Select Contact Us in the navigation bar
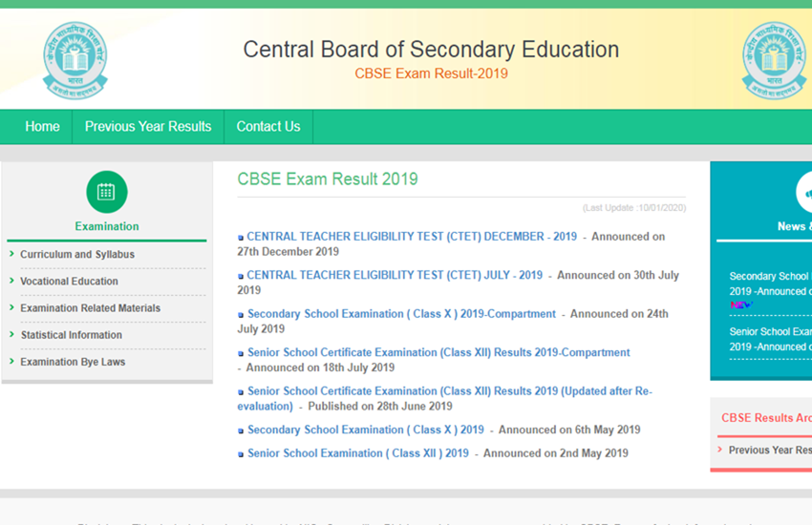This screenshot has width=812, height=525. (267, 127)
